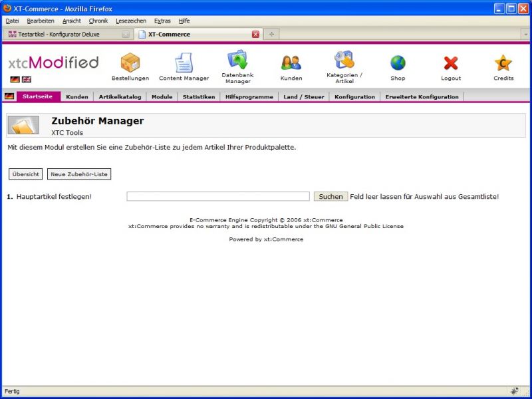Close the Testartikel - Konfigurator Deluxe tab
Image resolution: width=532 pixels, height=399 pixels.
click(126, 35)
